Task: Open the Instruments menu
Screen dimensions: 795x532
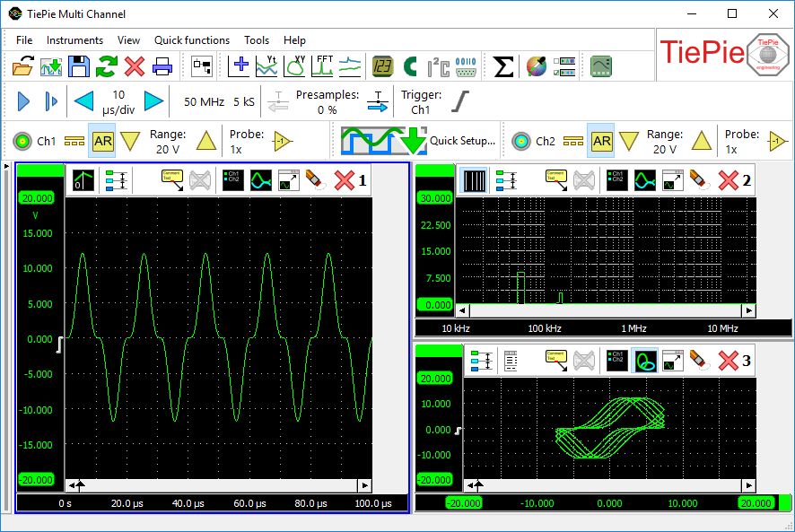Action: pyautogui.click(x=74, y=40)
